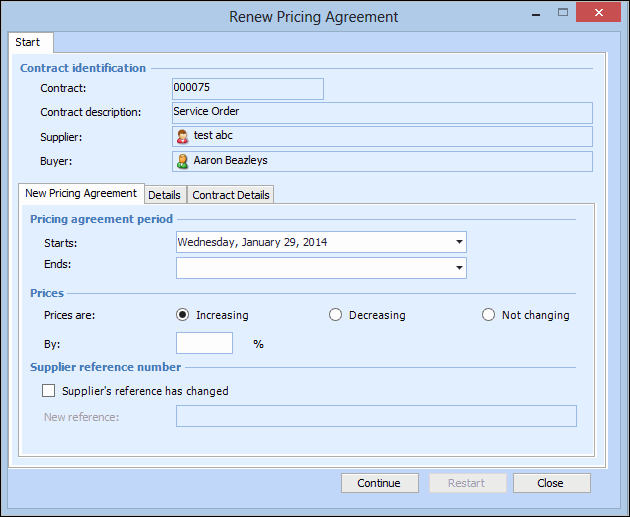Click the buyer person icon
The width and height of the screenshot is (630, 517).
(183, 161)
